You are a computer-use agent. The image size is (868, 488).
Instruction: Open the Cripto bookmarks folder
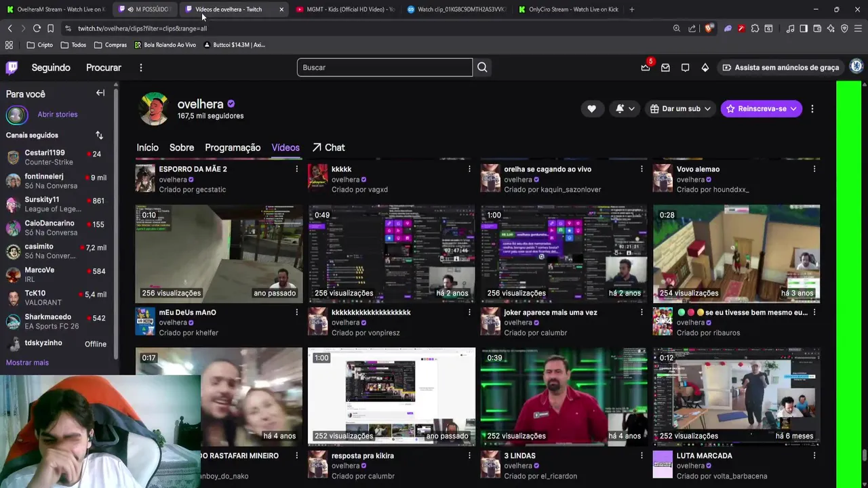(x=39, y=45)
